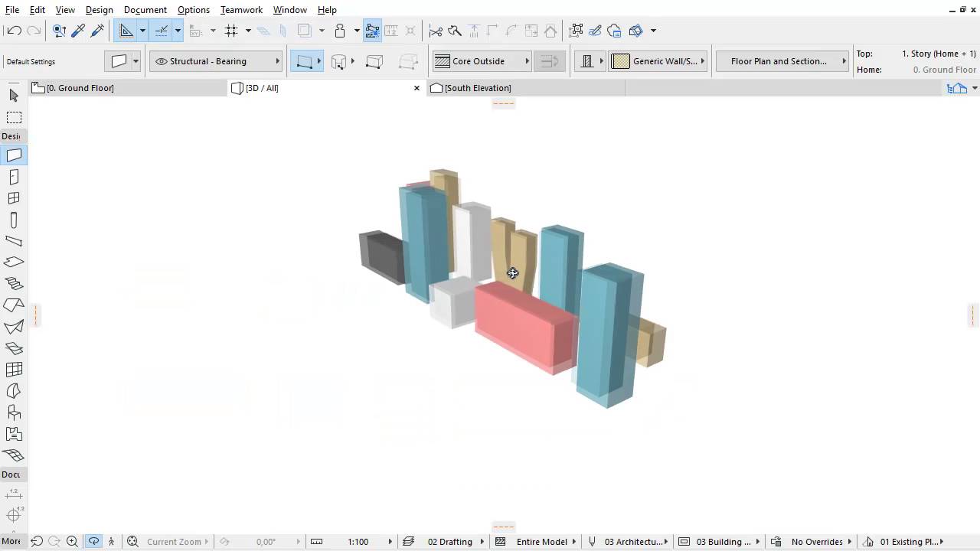This screenshot has height=551, width=980.
Task: Toggle the Snap Guides button
Action: 162,31
